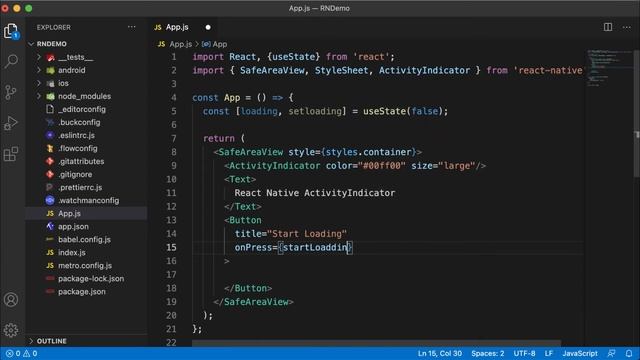Click the Split Editor Right icon
The height and width of the screenshot is (360, 640).
[608, 27]
